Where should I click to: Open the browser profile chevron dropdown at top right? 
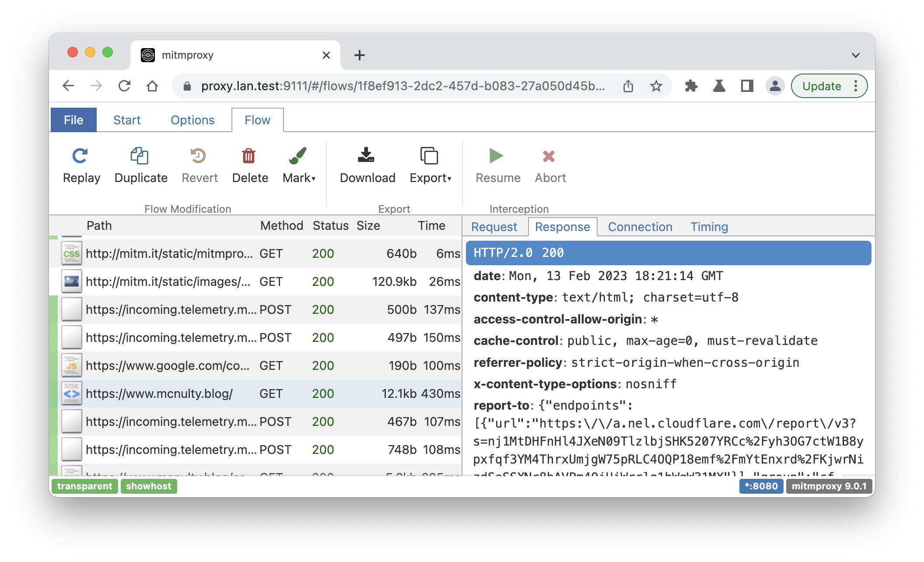[856, 54]
